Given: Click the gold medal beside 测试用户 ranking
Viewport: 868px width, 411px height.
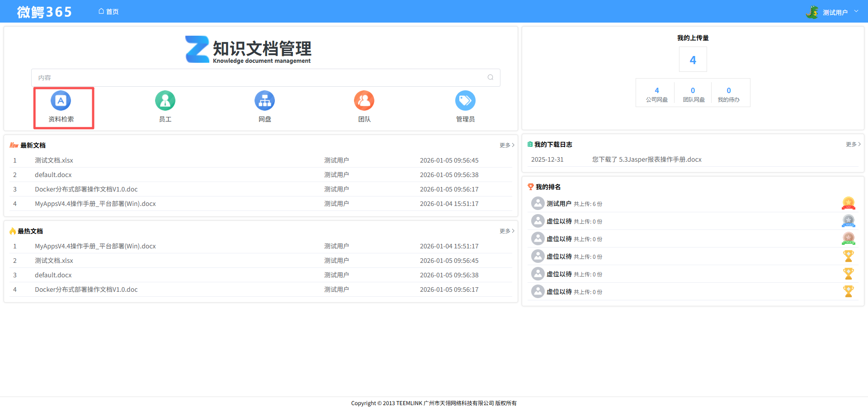Looking at the screenshot, I should (848, 203).
